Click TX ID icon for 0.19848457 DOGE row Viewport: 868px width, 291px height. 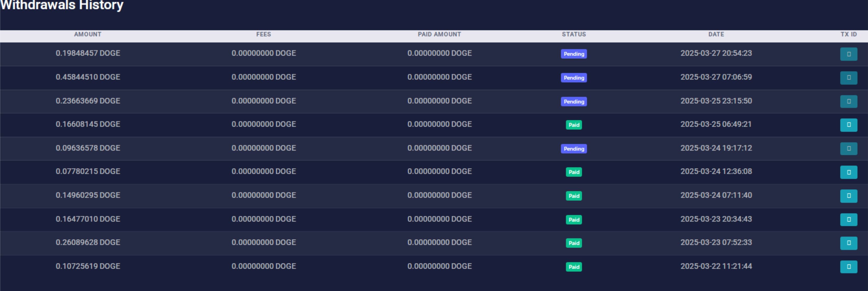coord(849,54)
